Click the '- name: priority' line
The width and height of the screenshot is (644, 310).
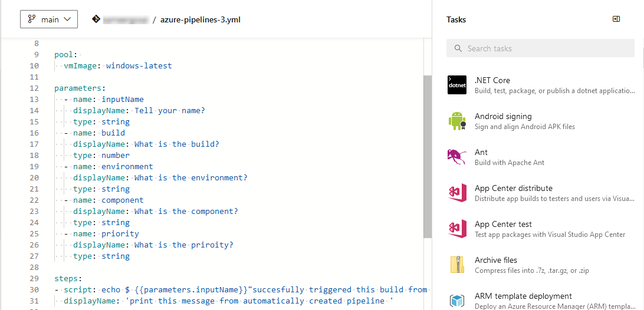click(101, 233)
